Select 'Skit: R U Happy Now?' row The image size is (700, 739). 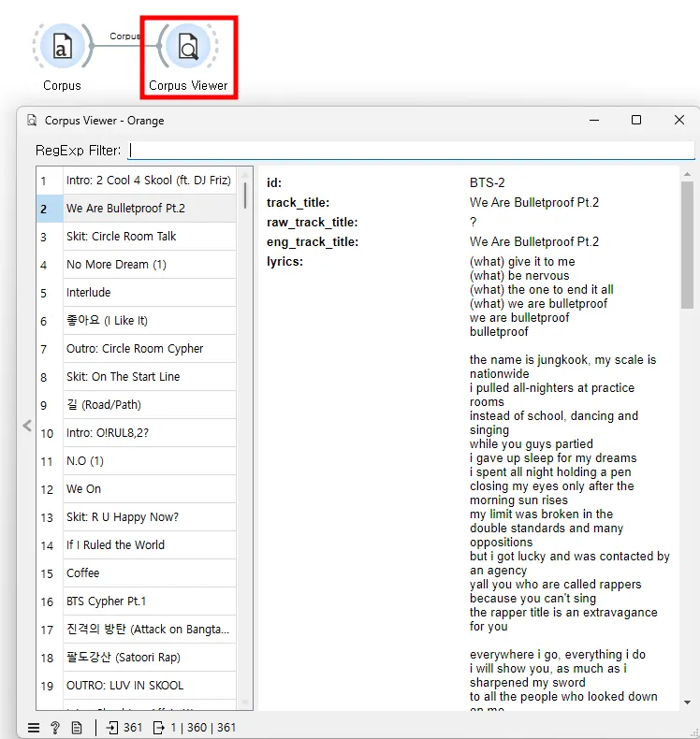(149, 517)
